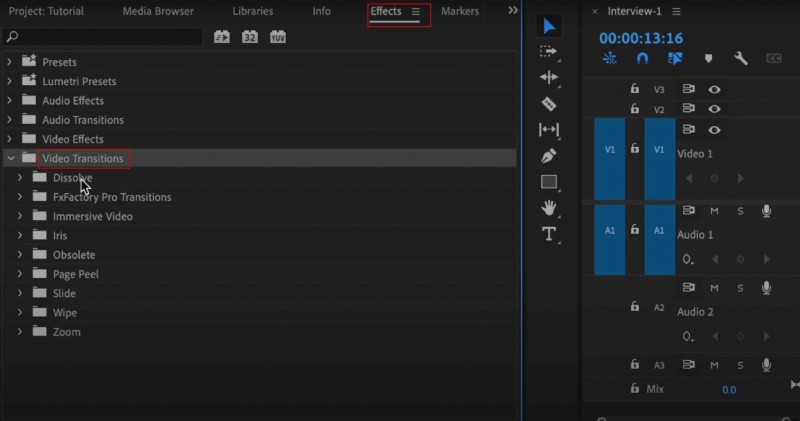
Task: Open the Effects panel menu icon
Action: (416, 11)
